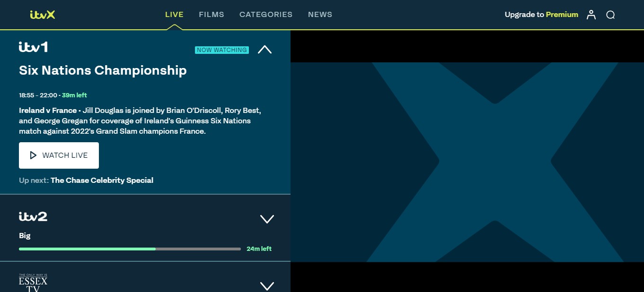
Task: Click Upgrade to Premium link
Action: tap(541, 15)
